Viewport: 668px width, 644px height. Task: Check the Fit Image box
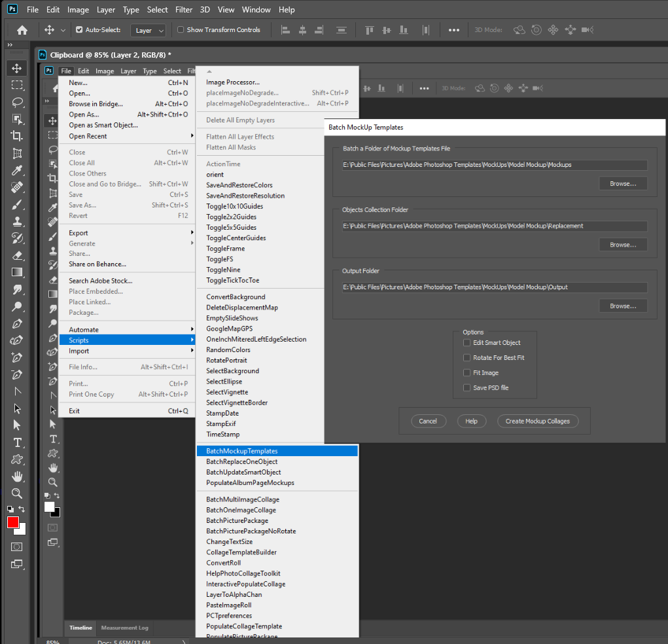(x=467, y=372)
